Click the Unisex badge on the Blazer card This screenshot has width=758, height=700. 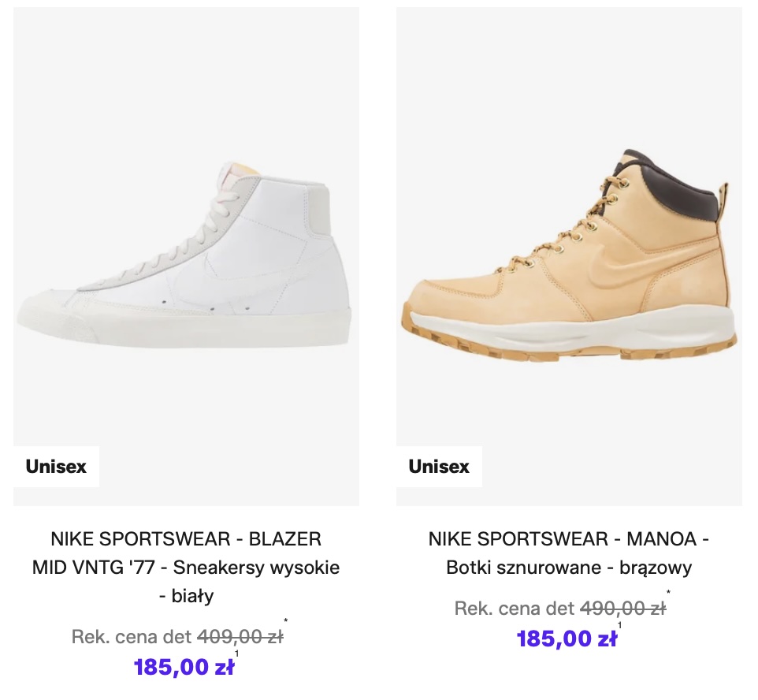tap(56, 467)
